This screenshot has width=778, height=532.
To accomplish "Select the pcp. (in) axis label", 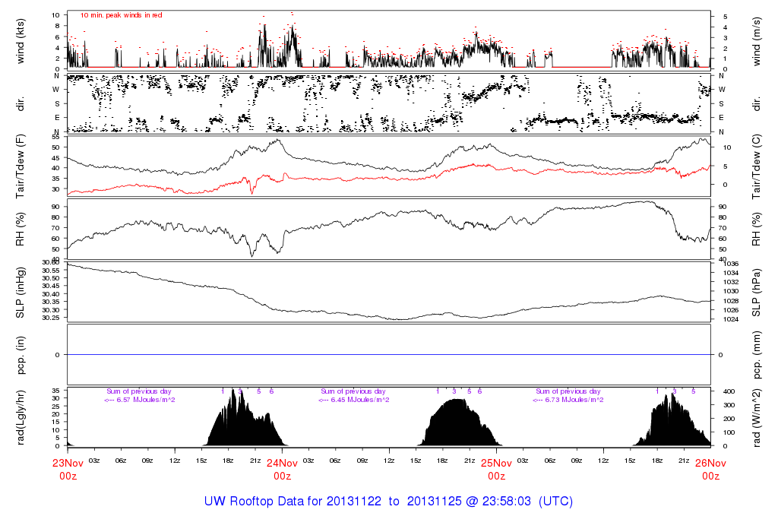I will (21, 354).
